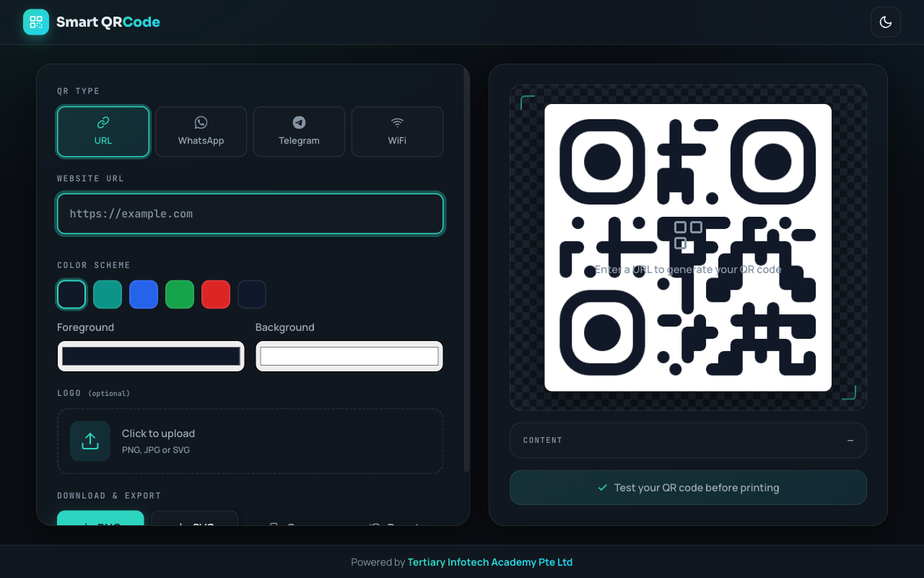
Task: Click the 'Background' label
Action: tap(285, 327)
